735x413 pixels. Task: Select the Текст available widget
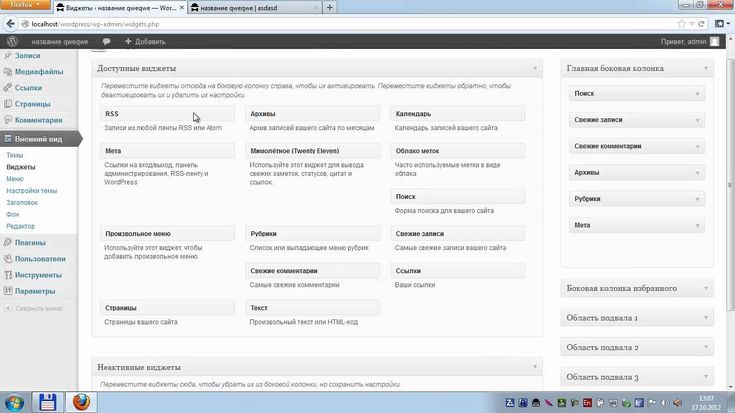(312, 308)
